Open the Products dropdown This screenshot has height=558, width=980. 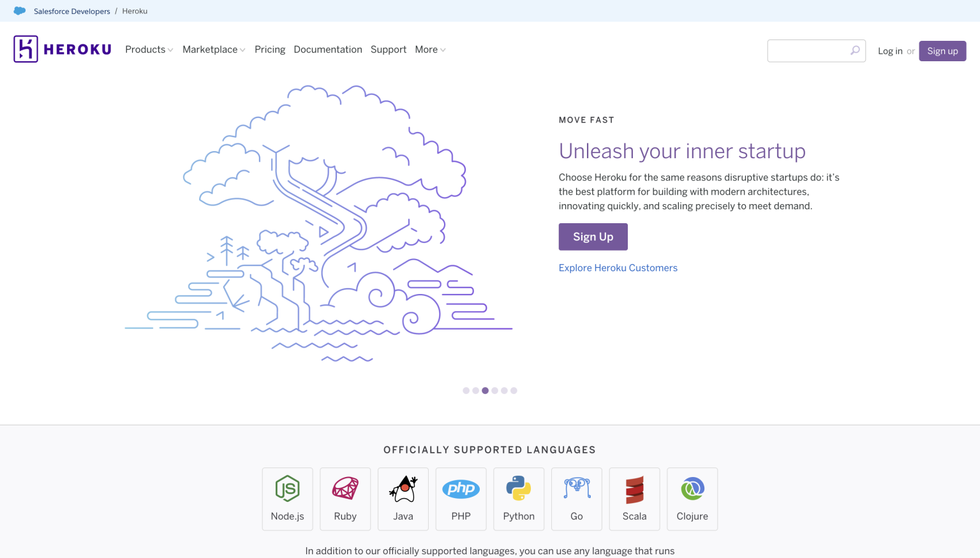pos(148,49)
